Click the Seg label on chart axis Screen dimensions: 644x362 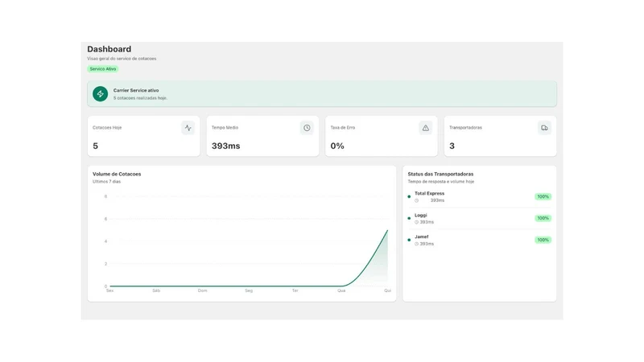[x=249, y=290]
